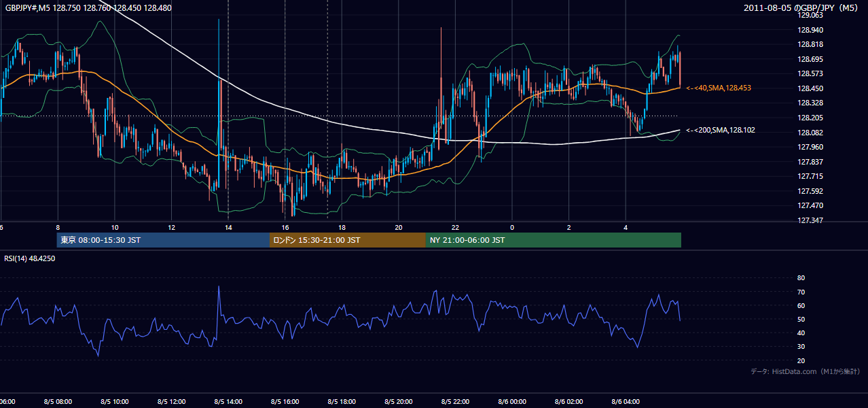
Task: Click the 8/5 08:00 date label
Action: 58,402
